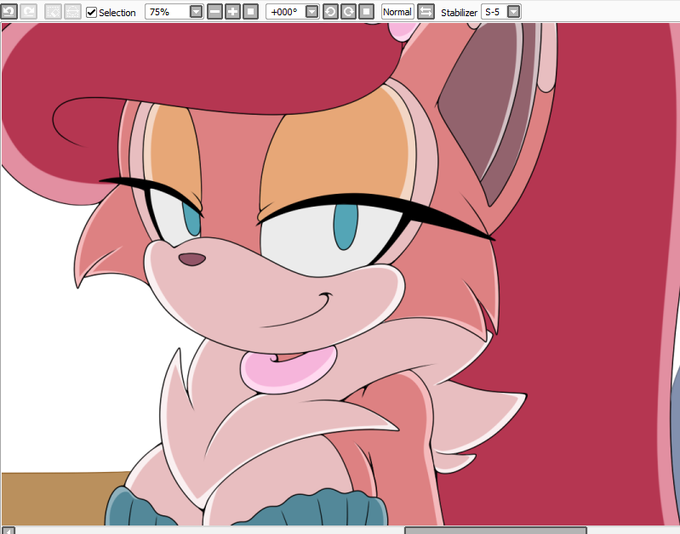Screen dimensions: 680x534
Task: Click the Normal button
Action: 397,12
